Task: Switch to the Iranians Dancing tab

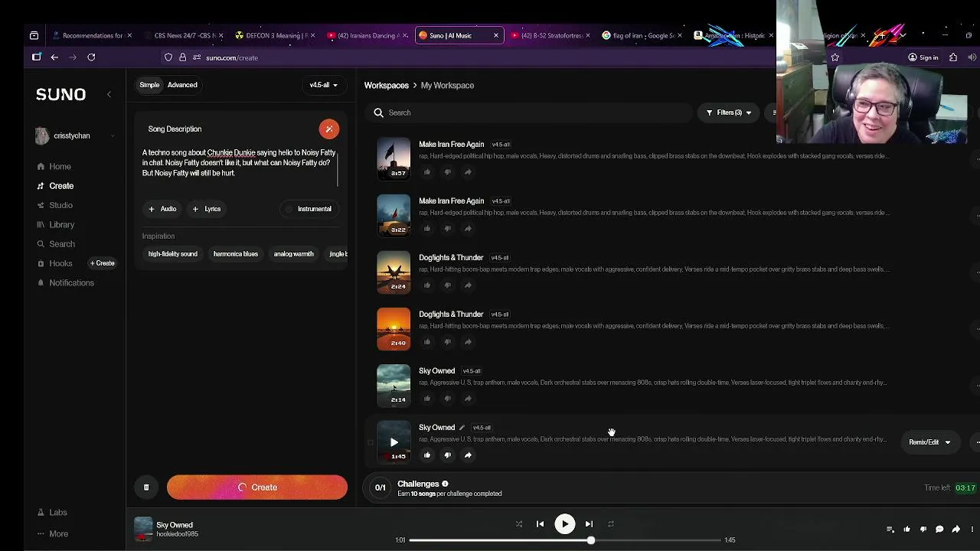Action: point(367,36)
